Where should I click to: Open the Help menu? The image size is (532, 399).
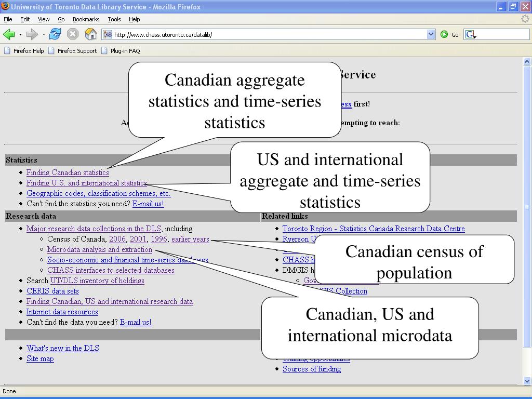135,19
